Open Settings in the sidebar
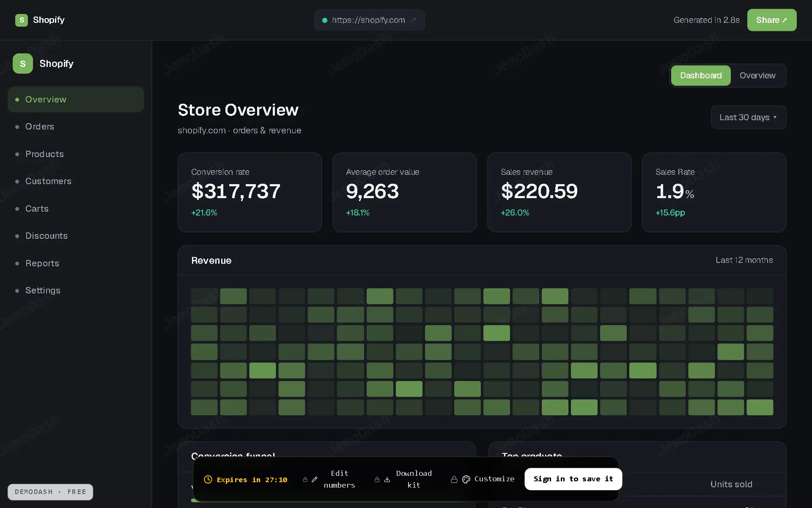 tap(76, 290)
